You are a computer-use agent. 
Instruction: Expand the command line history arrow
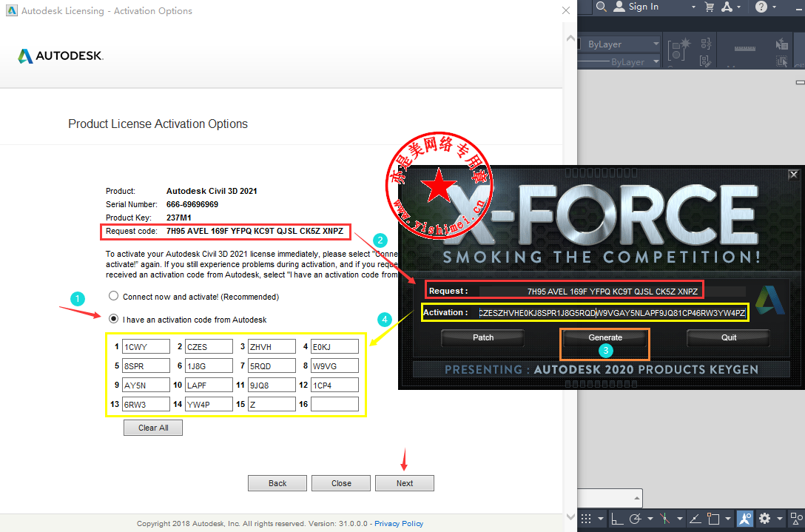(x=636, y=498)
